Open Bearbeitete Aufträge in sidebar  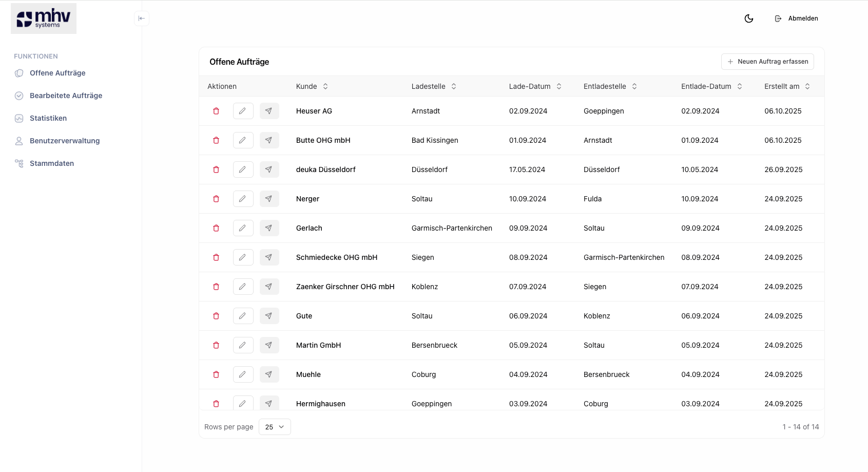(66, 96)
